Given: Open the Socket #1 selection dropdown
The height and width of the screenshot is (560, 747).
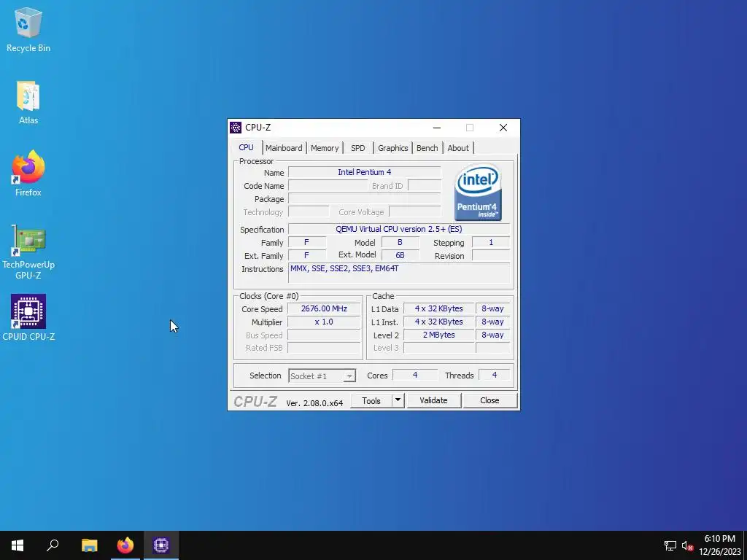Looking at the screenshot, I should [322, 376].
